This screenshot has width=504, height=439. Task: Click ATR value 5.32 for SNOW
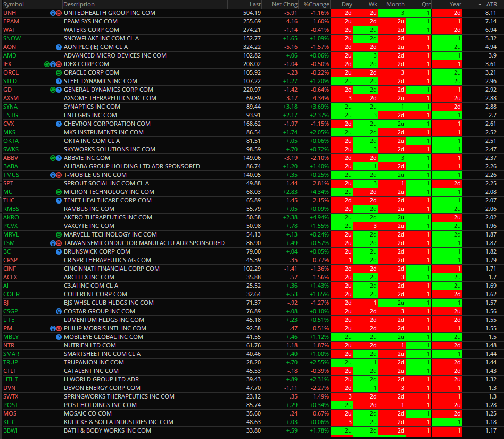(491, 38)
